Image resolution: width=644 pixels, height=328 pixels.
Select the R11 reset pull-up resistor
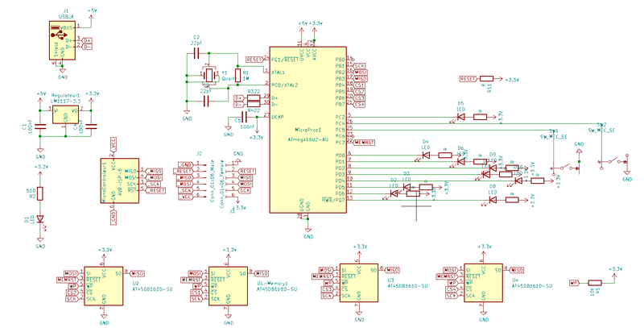point(487,79)
